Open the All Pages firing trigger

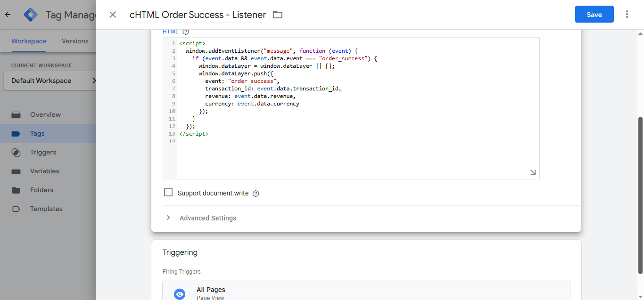(366, 291)
